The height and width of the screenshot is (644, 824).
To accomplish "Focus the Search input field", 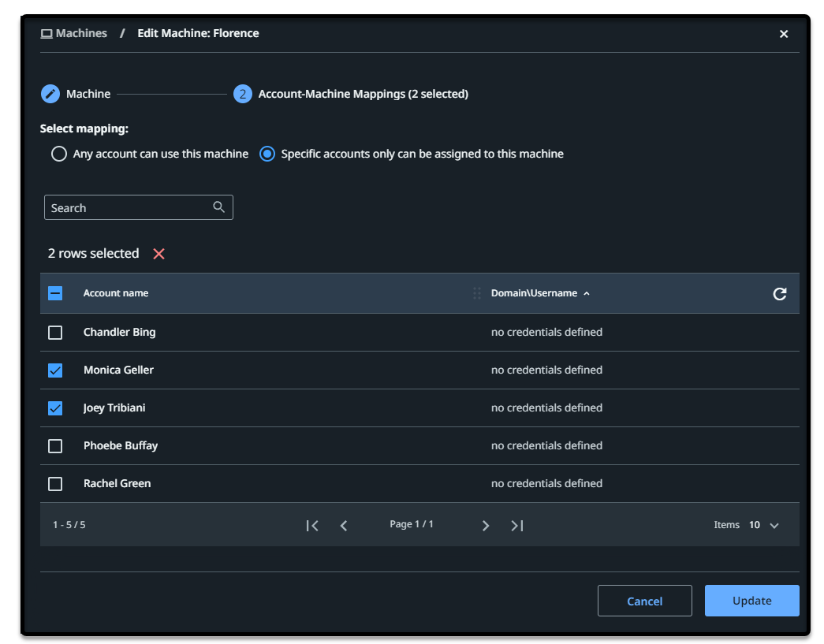I will tap(139, 207).
